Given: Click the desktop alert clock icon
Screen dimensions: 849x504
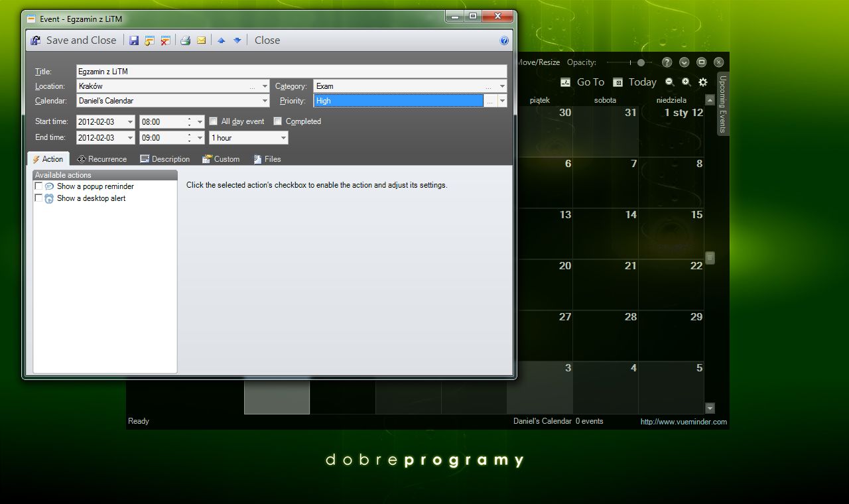Looking at the screenshot, I should click(49, 198).
